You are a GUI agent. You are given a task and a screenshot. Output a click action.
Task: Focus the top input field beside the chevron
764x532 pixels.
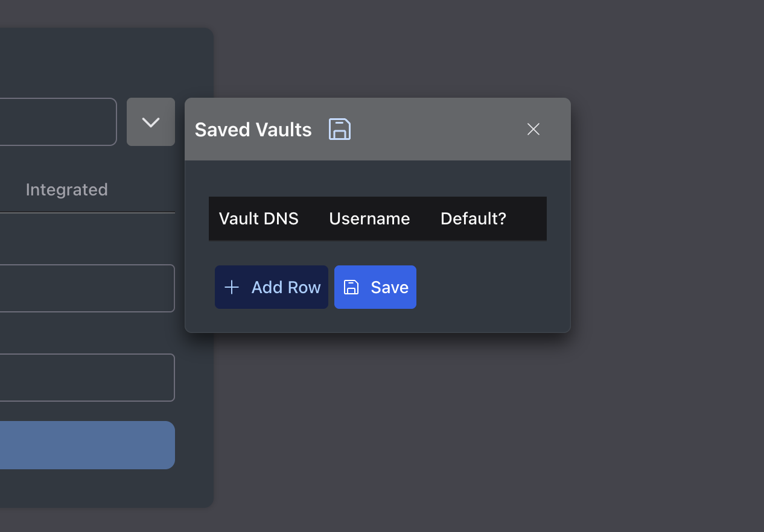[x=57, y=122]
